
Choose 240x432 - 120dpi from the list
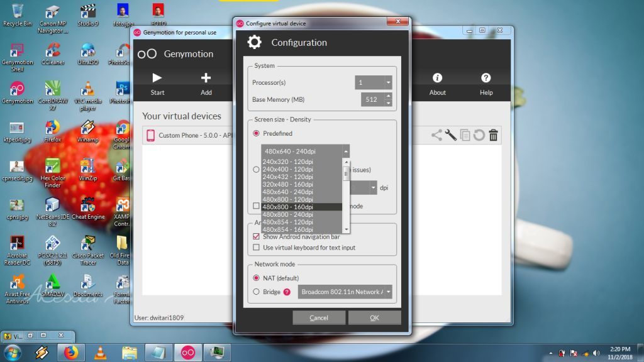[301, 177]
